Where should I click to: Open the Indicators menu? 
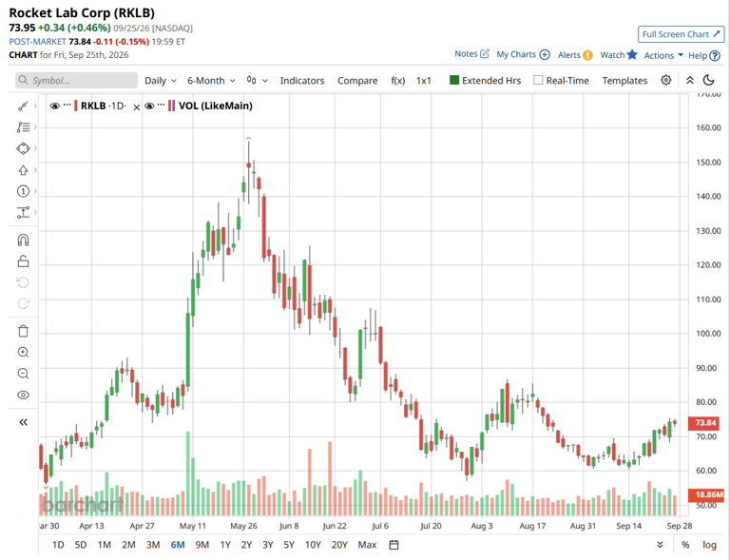point(302,81)
